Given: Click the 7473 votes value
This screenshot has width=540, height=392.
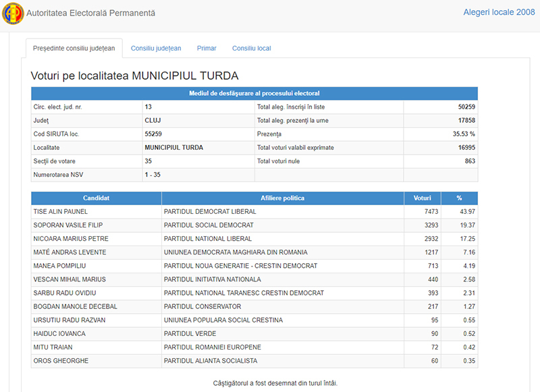Looking at the screenshot, I should [x=431, y=212].
